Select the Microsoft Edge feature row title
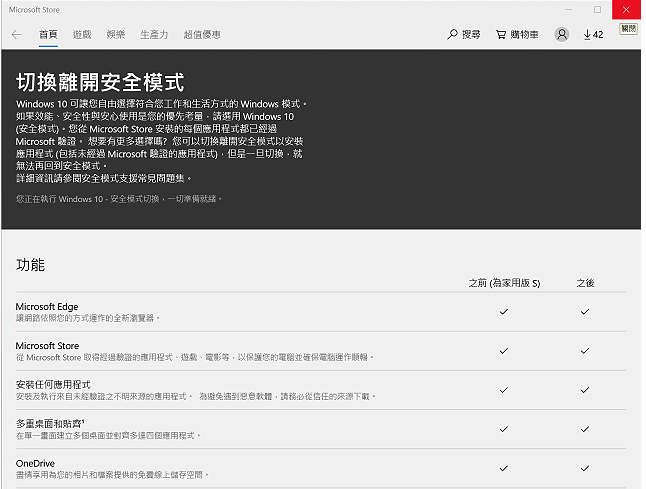The width and height of the screenshot is (646, 489). [47, 307]
